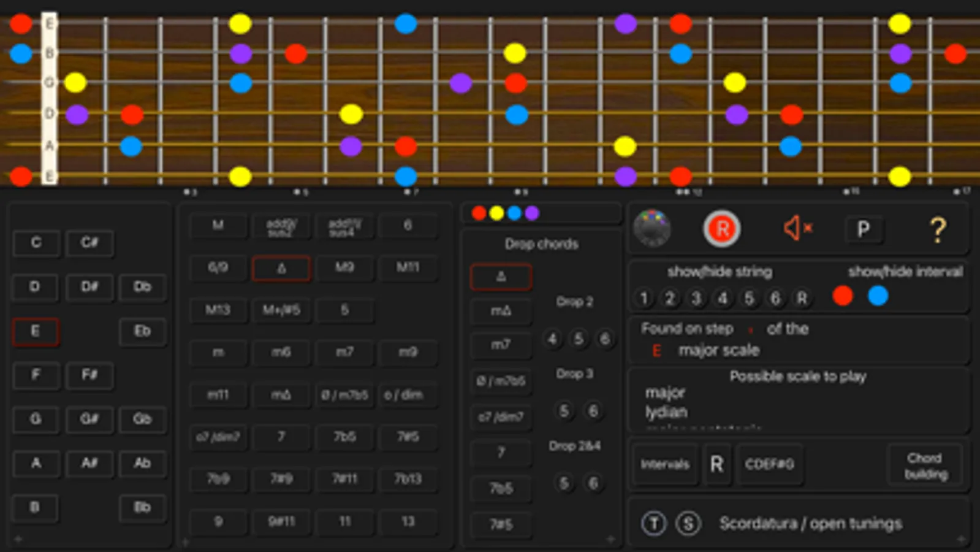Toggle string 5 in show/hide string
The width and height of the screenshot is (980, 552).
point(749,298)
